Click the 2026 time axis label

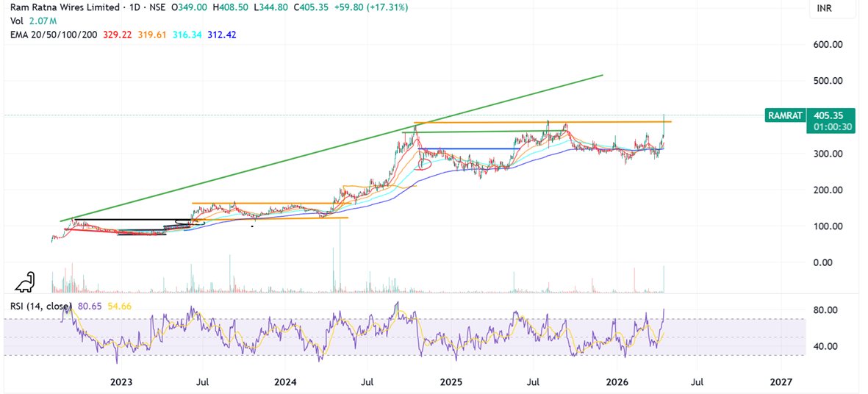(x=617, y=382)
